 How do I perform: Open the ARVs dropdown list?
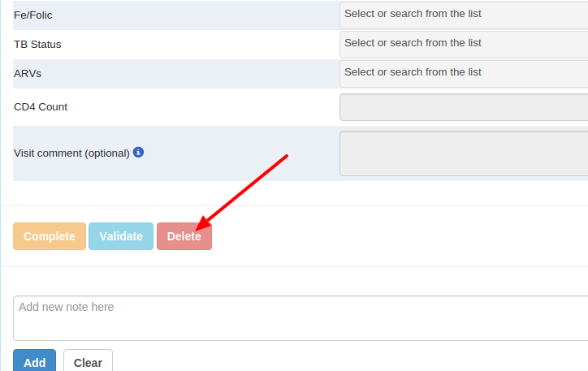click(x=463, y=73)
